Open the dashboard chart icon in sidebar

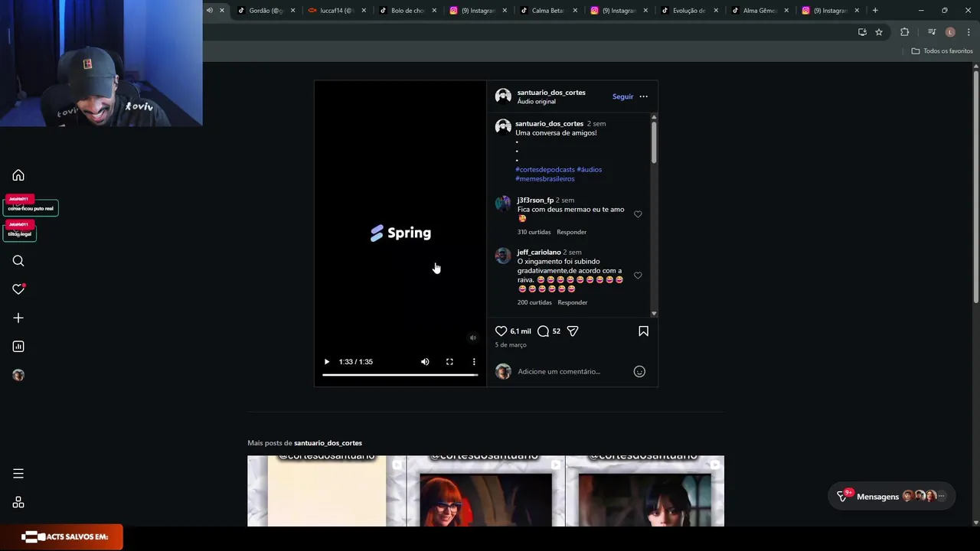coord(18,347)
